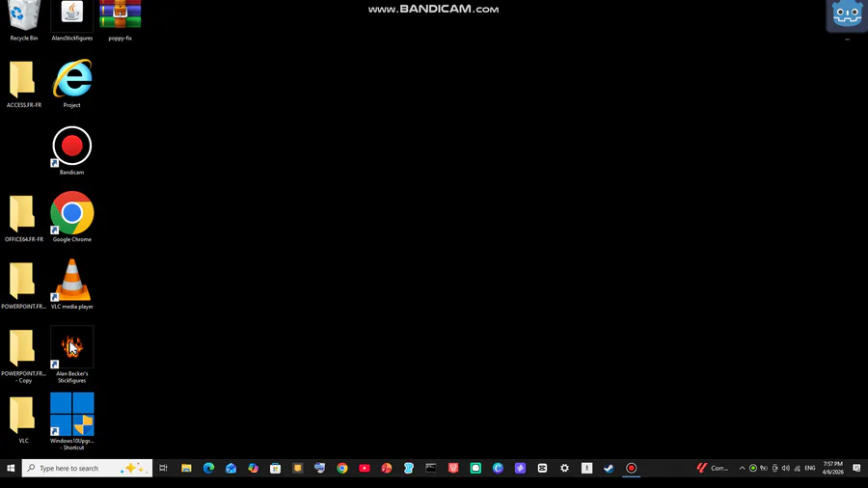
Task: Open the YouTube taskbar icon
Action: point(365,468)
